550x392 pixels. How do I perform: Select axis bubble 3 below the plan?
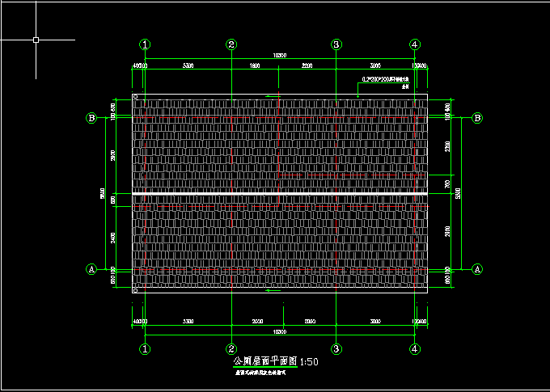click(x=336, y=349)
